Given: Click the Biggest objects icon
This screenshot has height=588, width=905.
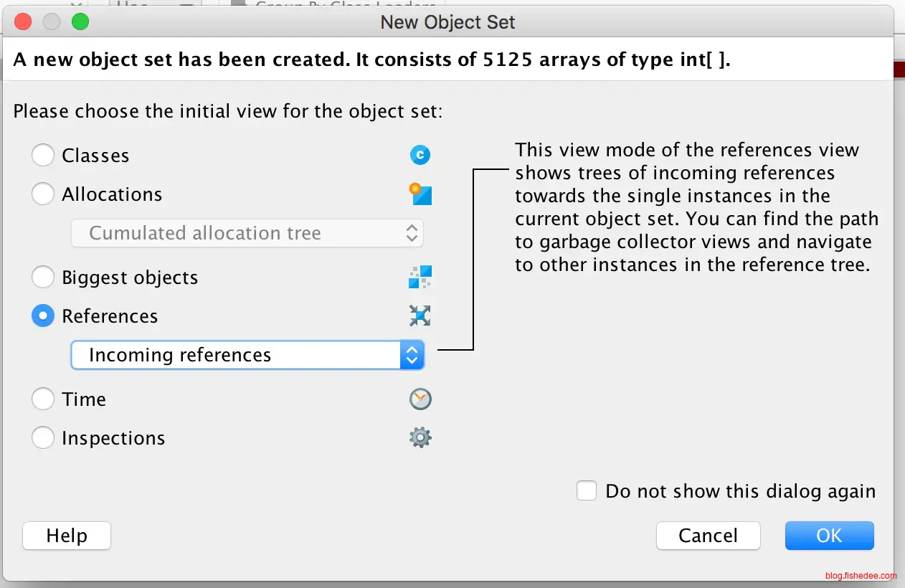Looking at the screenshot, I should point(420,277).
